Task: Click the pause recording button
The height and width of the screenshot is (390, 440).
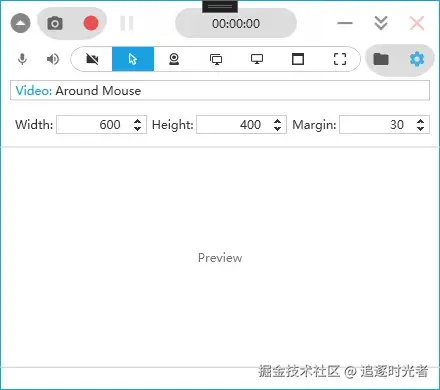Action: 127,23
